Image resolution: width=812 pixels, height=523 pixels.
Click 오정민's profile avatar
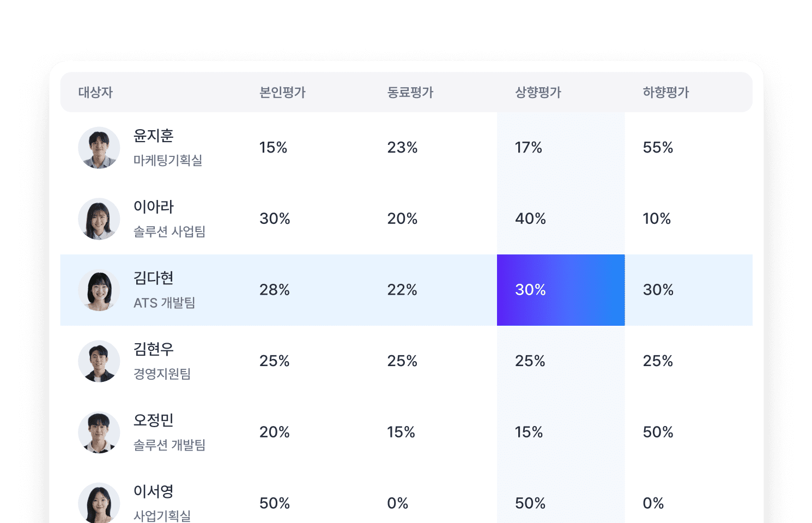[x=99, y=433]
